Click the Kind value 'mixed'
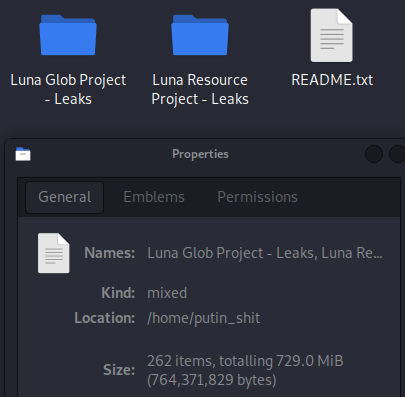Viewport: 405px width, 397px height. [167, 293]
